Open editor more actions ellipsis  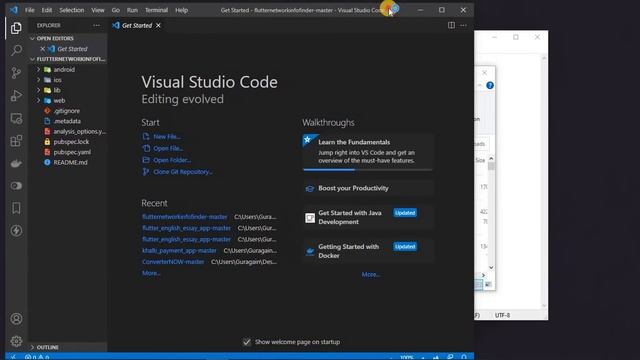pos(463,25)
